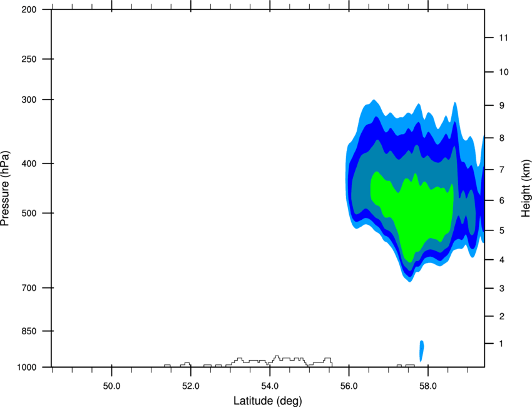
Task: Click the 6 km height label
Action: tap(502, 200)
